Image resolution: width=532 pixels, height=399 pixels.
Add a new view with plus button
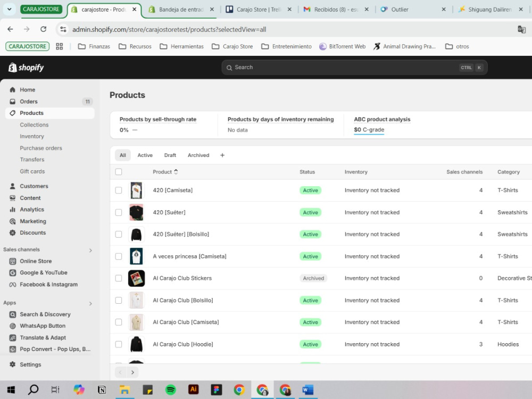222,155
